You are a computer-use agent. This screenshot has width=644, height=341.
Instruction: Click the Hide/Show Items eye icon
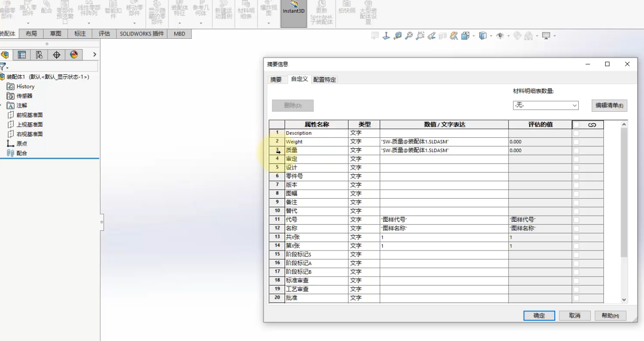pyautogui.click(x=500, y=36)
